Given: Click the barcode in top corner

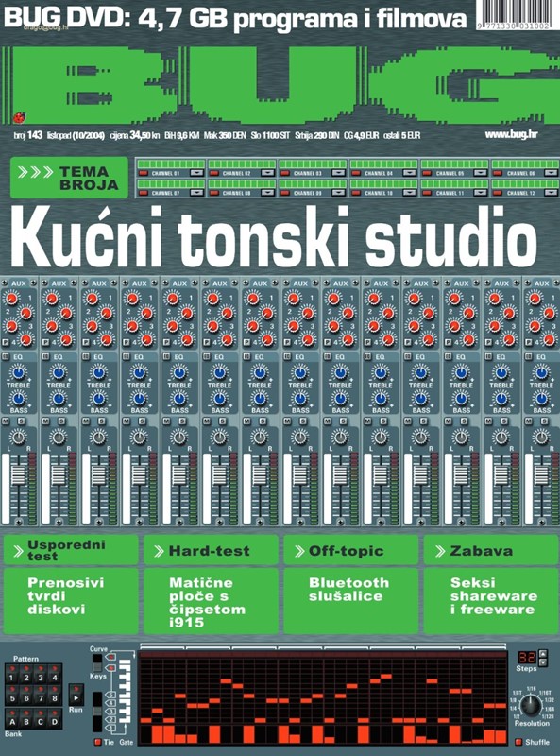Looking at the screenshot, I should pos(514,15).
